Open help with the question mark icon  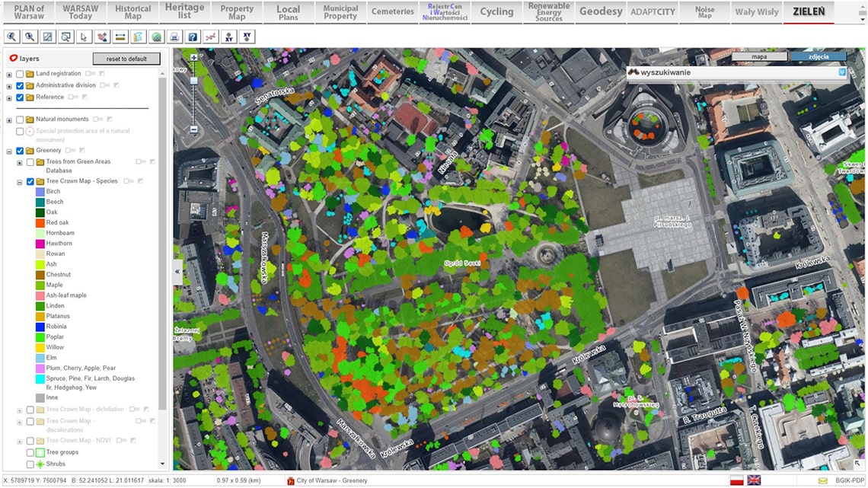[x=193, y=37]
